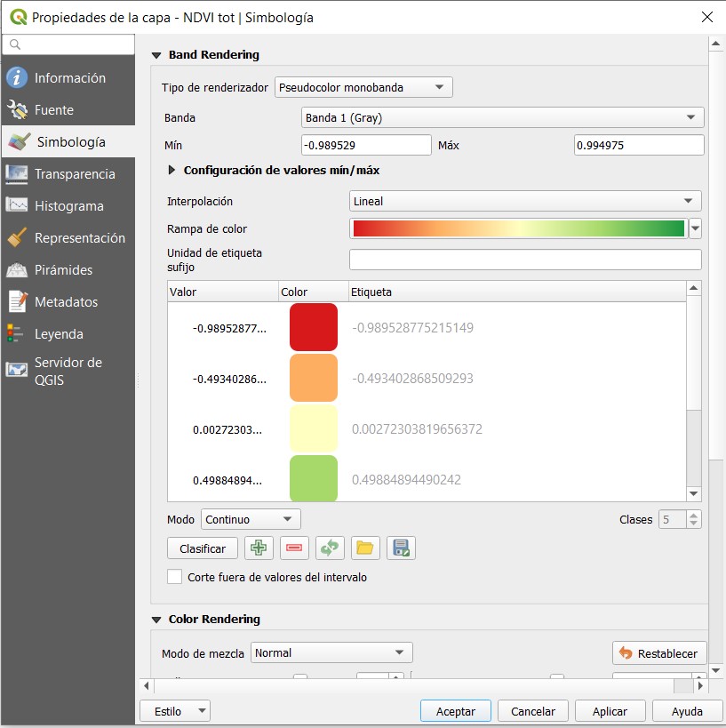Screen dimensions: 726x728
Task: Click the search box in sidebar
Action: pyautogui.click(x=68, y=44)
